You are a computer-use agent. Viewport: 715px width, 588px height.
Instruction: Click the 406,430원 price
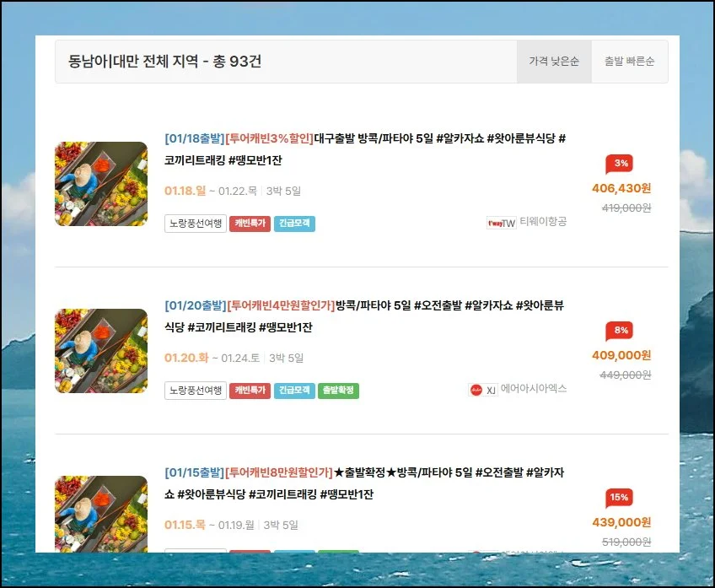click(x=621, y=188)
